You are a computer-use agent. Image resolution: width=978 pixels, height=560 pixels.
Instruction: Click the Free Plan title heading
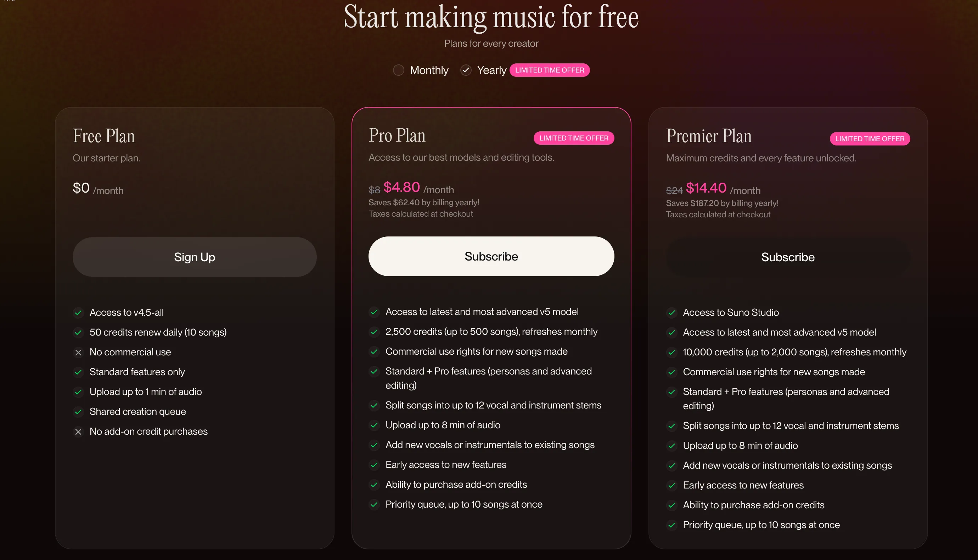pos(104,136)
